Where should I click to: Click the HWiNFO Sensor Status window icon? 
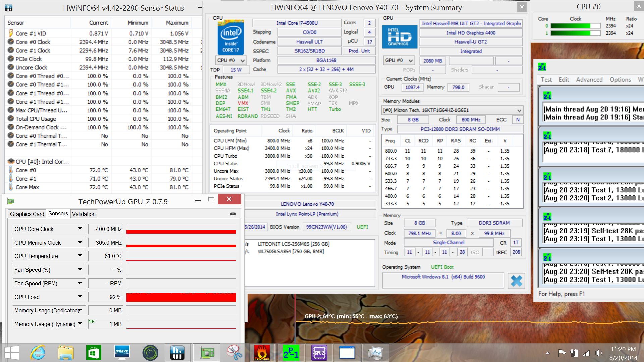pyautogui.click(x=9, y=8)
